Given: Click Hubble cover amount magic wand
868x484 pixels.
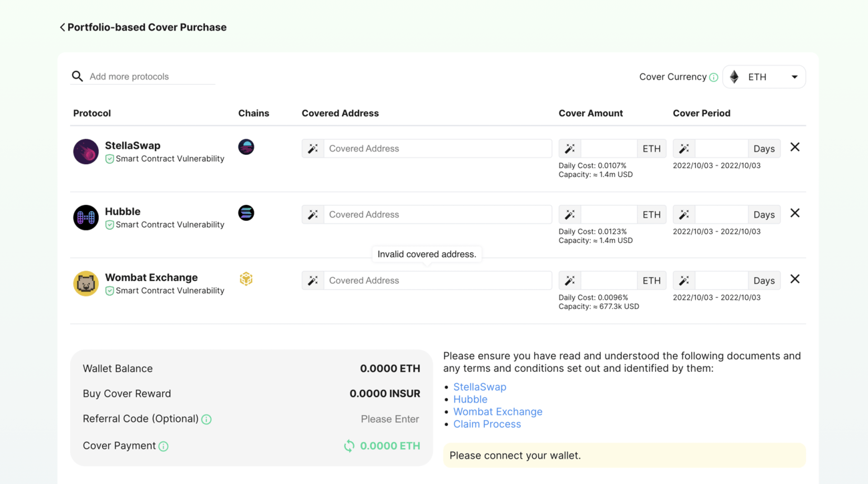Looking at the screenshot, I should pyautogui.click(x=570, y=214).
